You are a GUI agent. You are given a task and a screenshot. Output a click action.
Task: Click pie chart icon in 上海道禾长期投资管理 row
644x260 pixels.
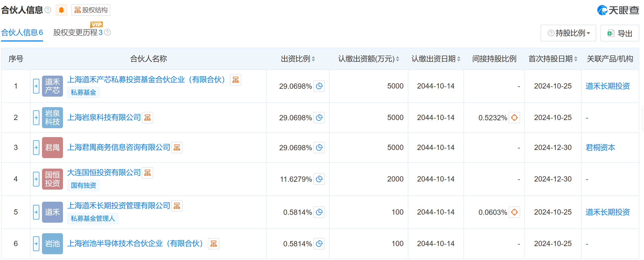click(319, 212)
